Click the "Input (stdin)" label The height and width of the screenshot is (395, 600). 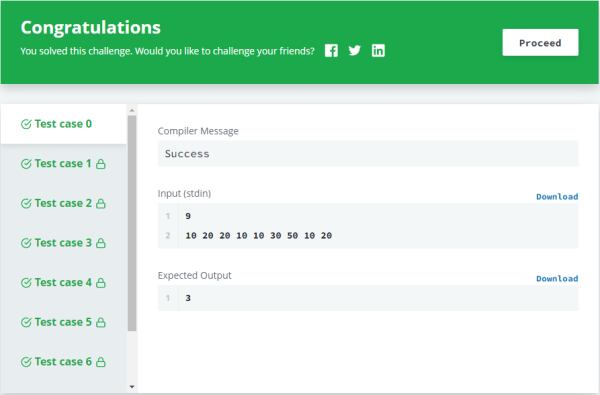click(184, 194)
